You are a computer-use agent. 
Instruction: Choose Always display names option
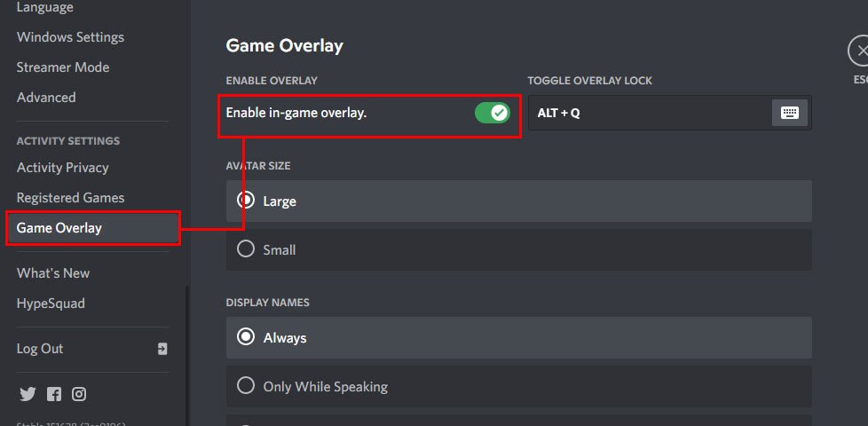(x=246, y=338)
